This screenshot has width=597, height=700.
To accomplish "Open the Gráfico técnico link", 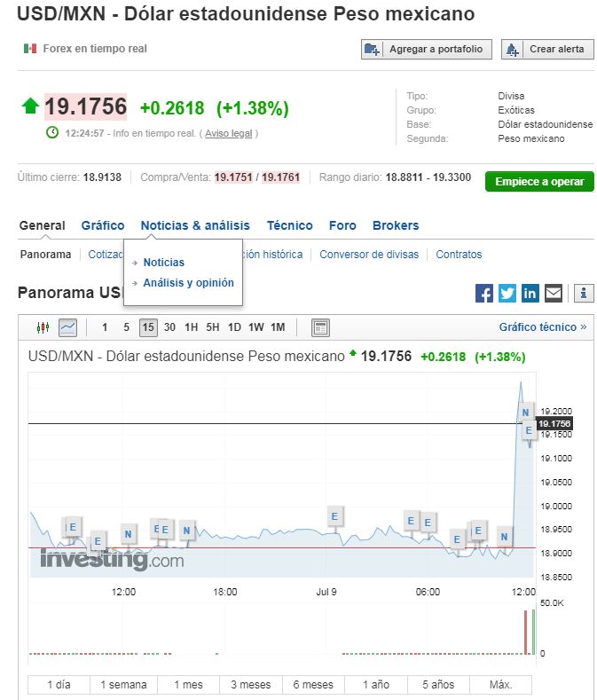I will 542,327.
